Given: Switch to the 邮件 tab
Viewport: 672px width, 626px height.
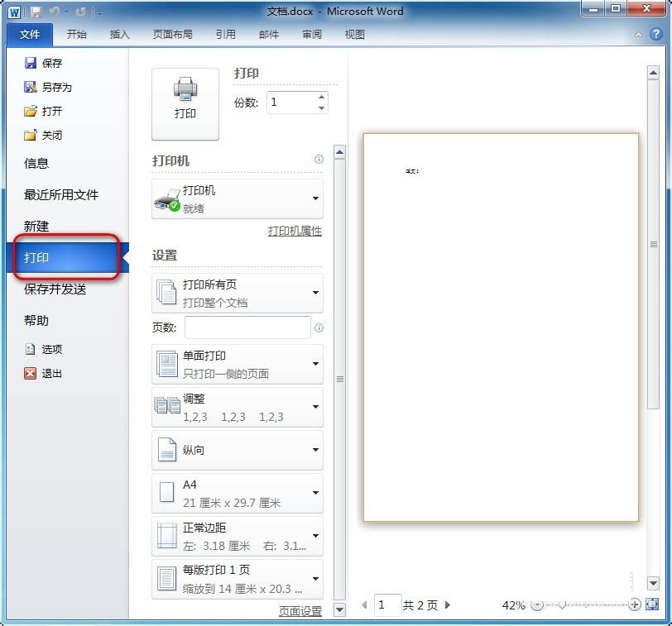Looking at the screenshot, I should (x=269, y=34).
